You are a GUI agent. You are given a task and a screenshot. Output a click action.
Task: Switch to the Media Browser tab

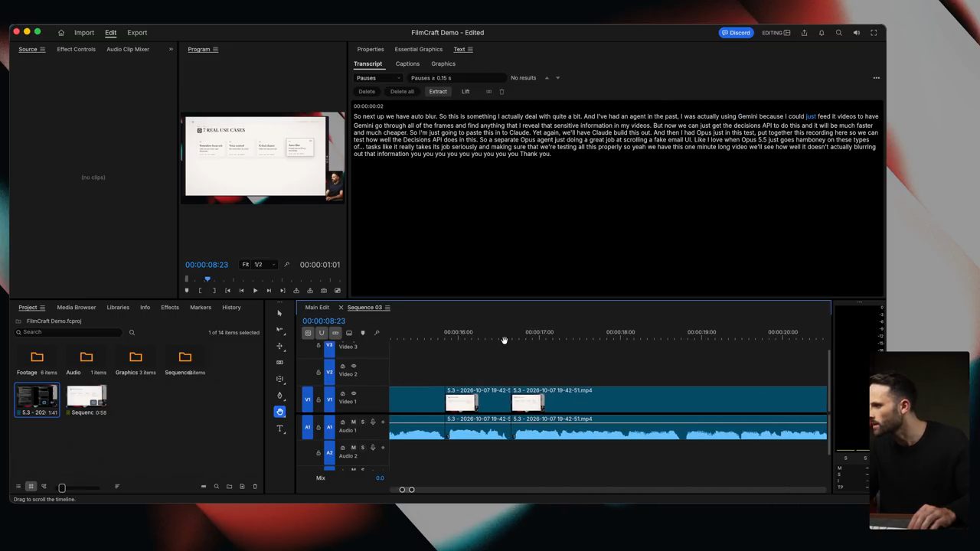77,308
